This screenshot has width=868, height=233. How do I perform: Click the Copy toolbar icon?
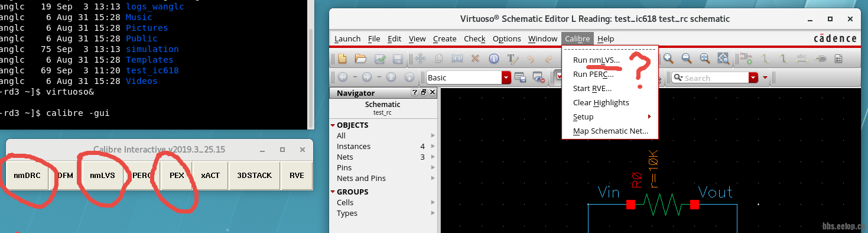pos(439,59)
